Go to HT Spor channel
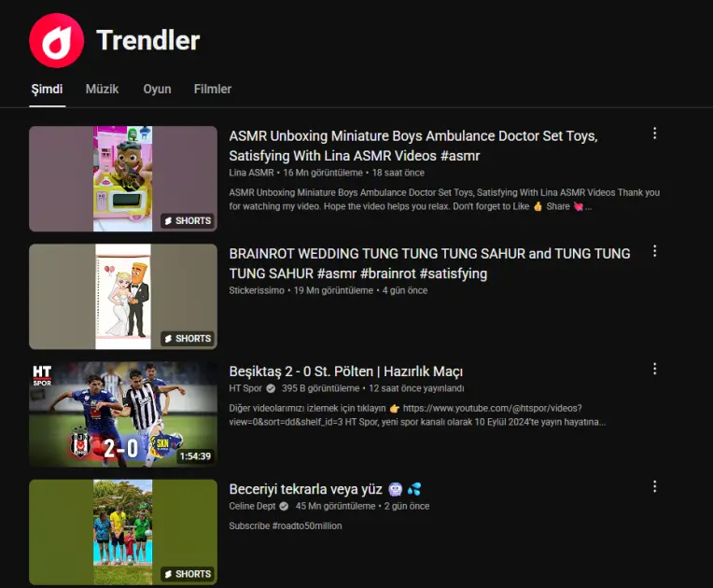Screen dimensions: 713x588 (245, 388)
